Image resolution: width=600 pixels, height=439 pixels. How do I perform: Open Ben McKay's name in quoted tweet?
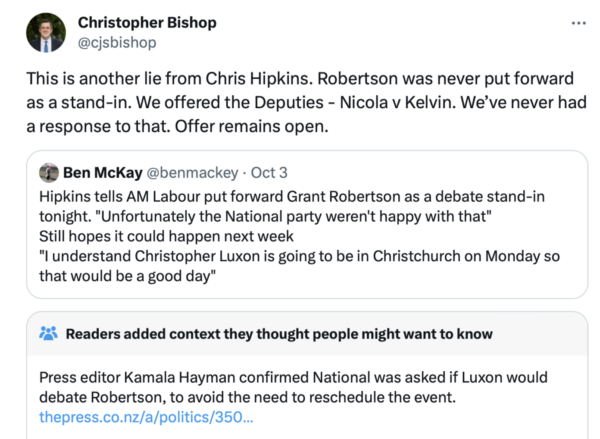click(104, 171)
